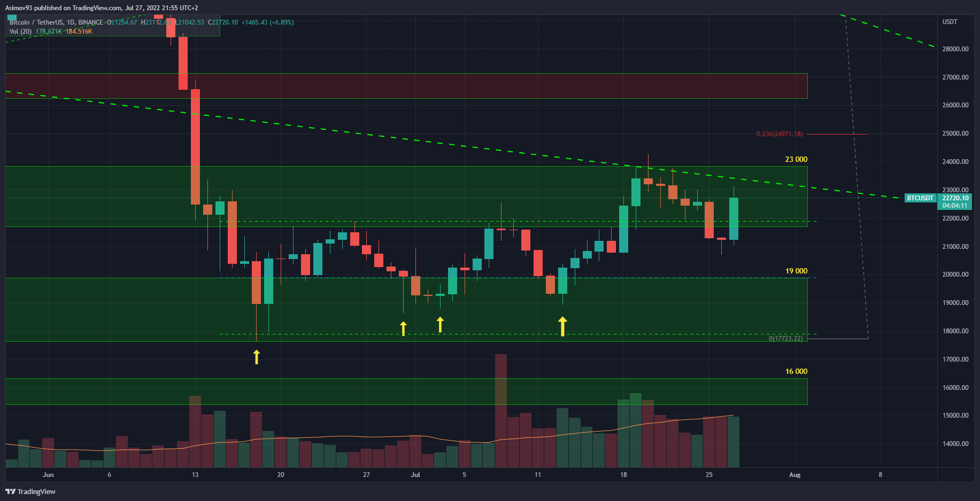This screenshot has width=980, height=501.
Task: Click the Vol (20) indicator label
Action: click(x=20, y=32)
